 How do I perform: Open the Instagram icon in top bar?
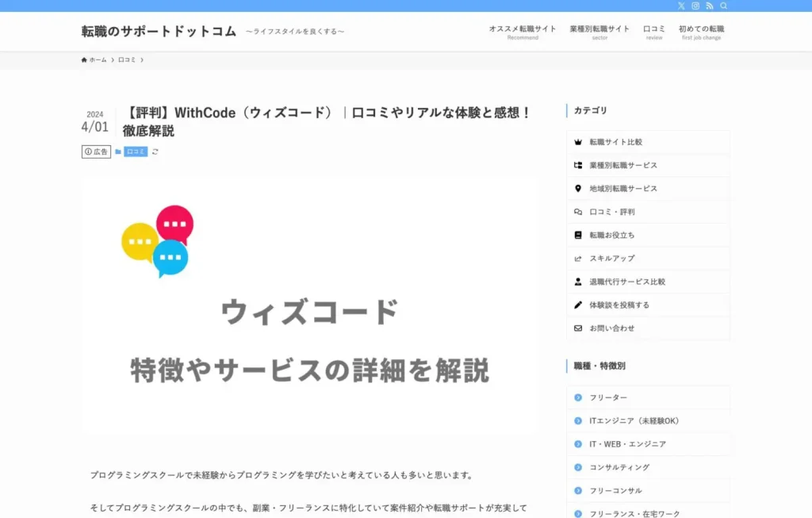click(x=695, y=6)
